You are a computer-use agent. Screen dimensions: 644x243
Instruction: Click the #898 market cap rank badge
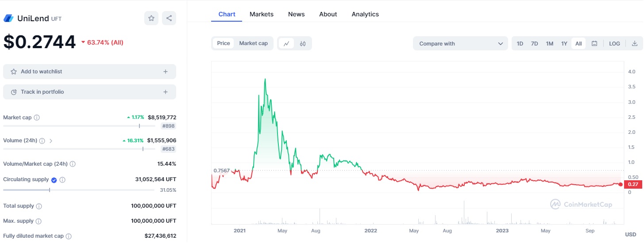click(x=168, y=126)
